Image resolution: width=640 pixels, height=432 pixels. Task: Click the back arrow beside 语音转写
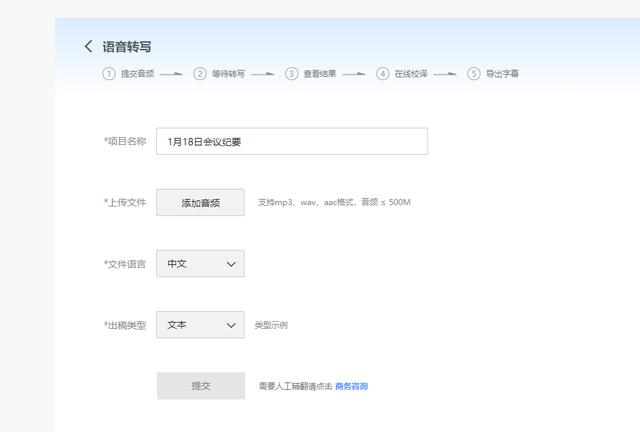click(x=89, y=46)
